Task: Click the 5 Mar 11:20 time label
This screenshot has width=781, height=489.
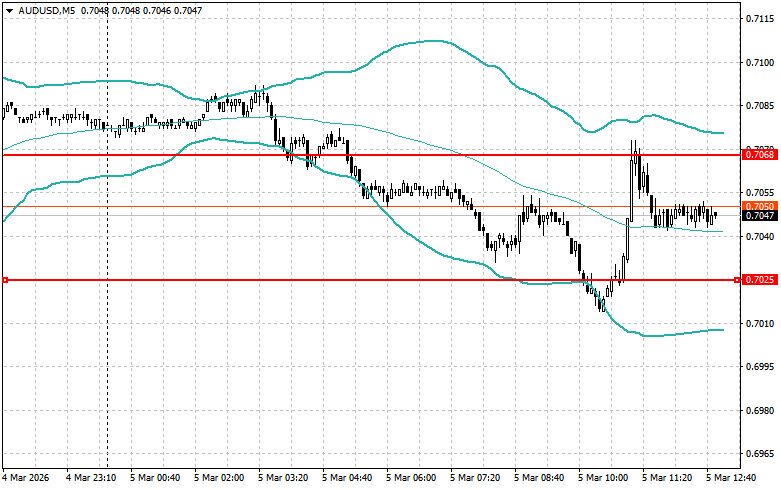Action: [x=667, y=478]
